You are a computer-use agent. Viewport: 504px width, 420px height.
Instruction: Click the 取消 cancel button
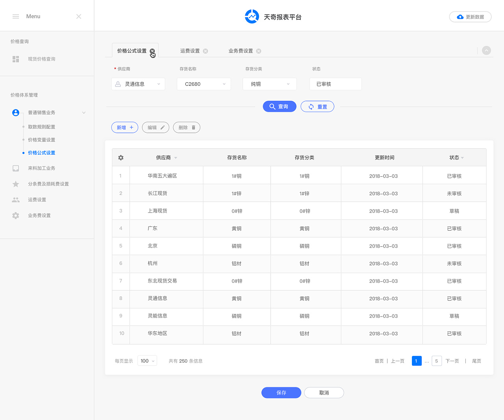(x=324, y=393)
